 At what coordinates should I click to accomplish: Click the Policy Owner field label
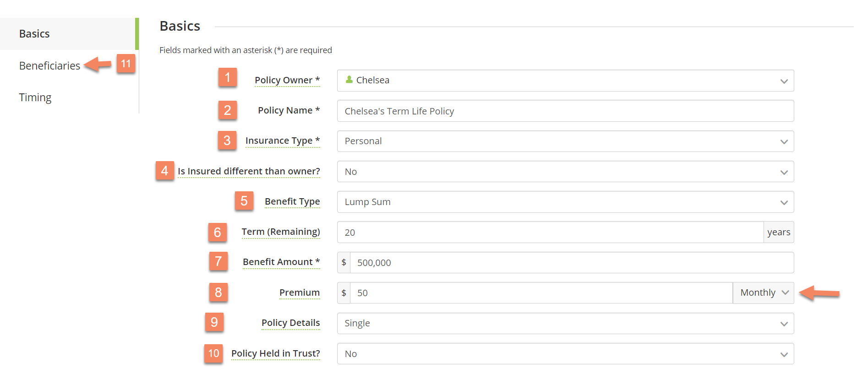pyautogui.click(x=287, y=80)
